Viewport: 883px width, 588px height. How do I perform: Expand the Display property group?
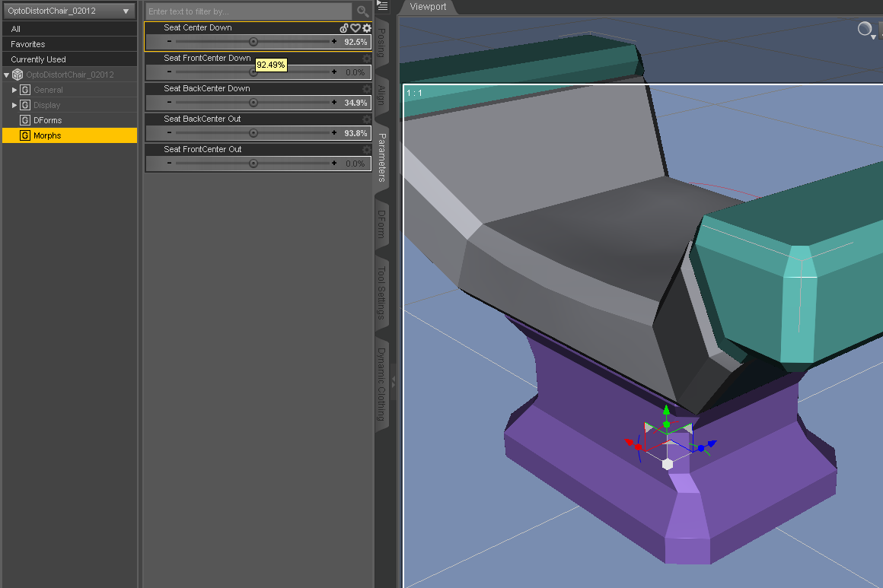click(14, 105)
